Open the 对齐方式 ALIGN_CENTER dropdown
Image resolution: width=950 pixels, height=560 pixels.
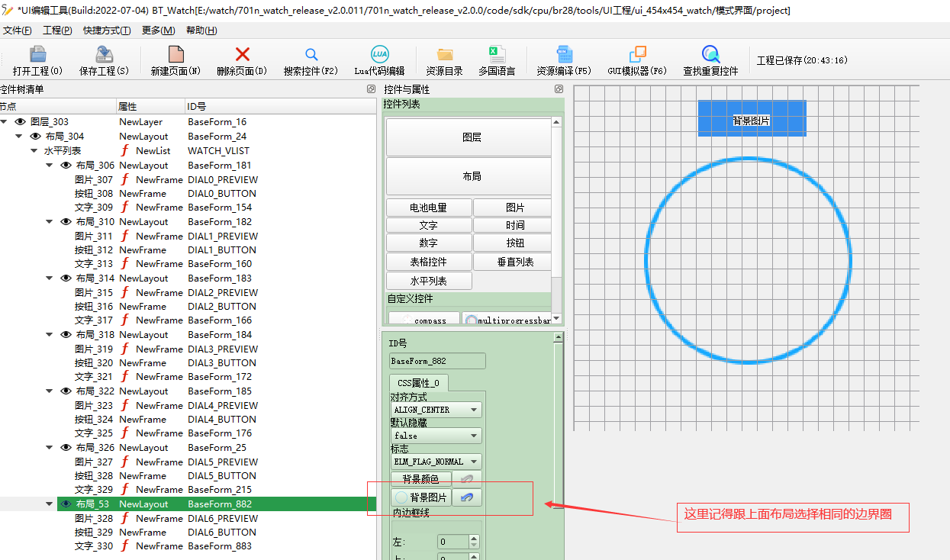click(x=436, y=410)
